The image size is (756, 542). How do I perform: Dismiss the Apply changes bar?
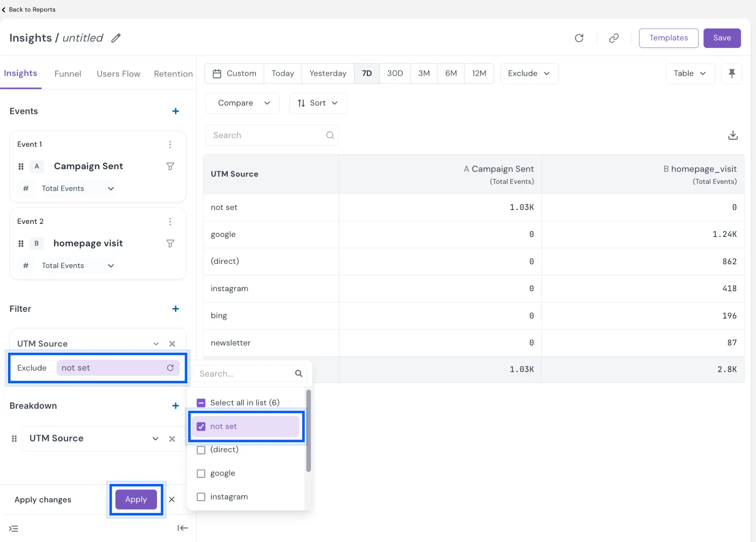[172, 499]
